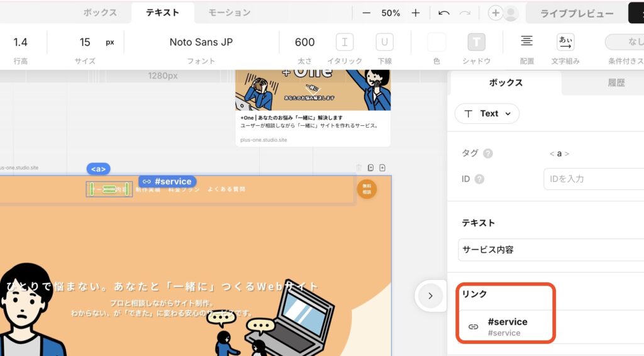Duplicate the page using the copy icon
644x356 pixels.
coord(370,167)
